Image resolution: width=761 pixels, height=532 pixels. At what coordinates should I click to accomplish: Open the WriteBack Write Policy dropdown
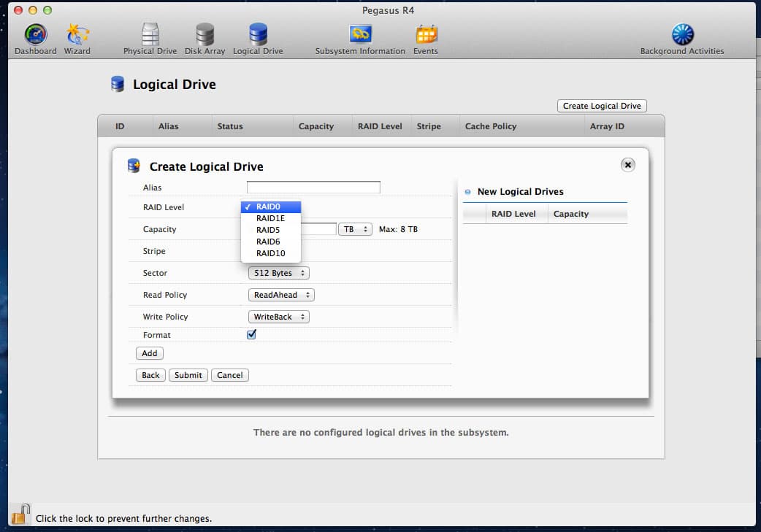(x=278, y=317)
